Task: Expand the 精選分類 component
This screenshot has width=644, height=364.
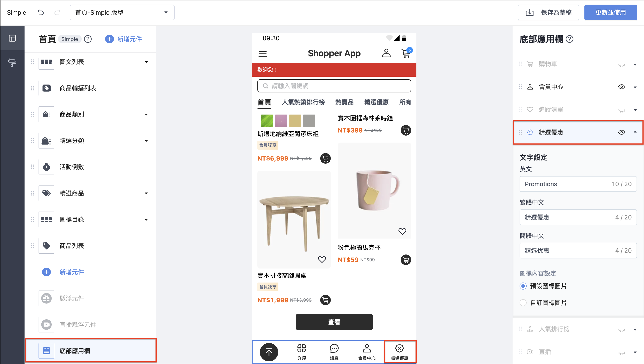Action: pos(146,141)
